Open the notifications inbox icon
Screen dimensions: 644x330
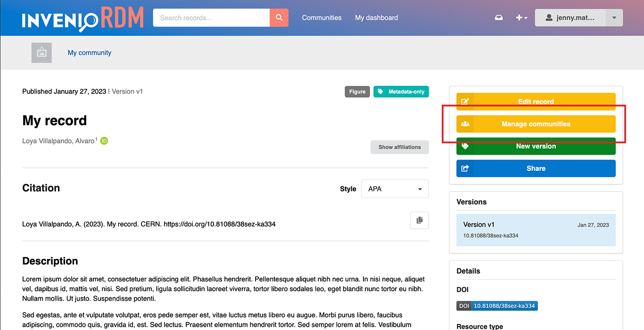tap(499, 17)
